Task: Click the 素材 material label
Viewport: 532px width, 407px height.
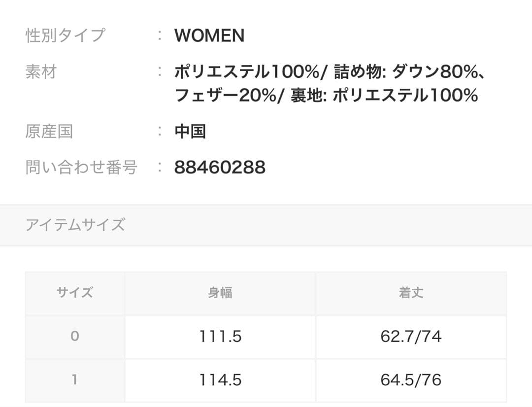Action: click(41, 72)
